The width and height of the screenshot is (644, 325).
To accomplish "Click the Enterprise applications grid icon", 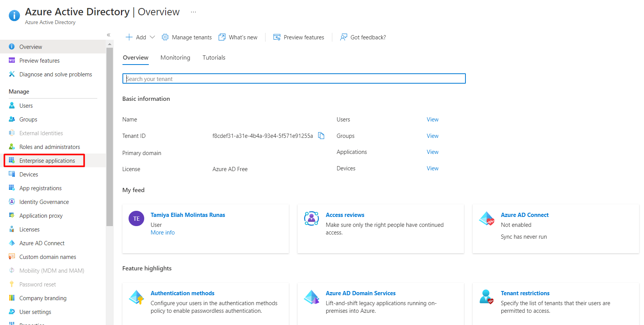I will pyautogui.click(x=12, y=160).
